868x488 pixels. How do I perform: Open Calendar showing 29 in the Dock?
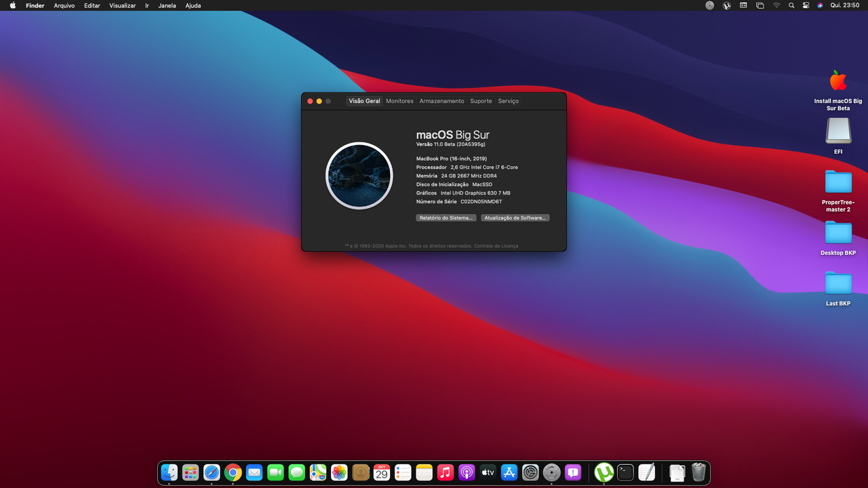[382, 472]
